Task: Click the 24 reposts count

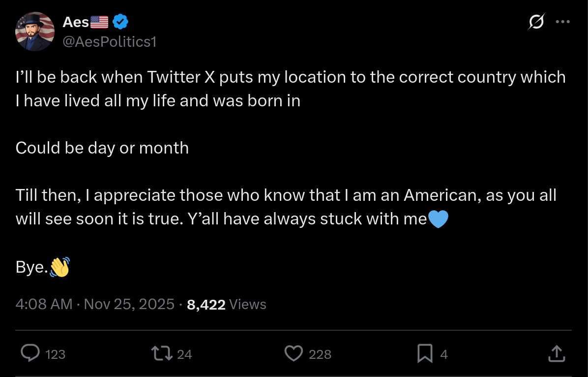Action: tap(184, 354)
